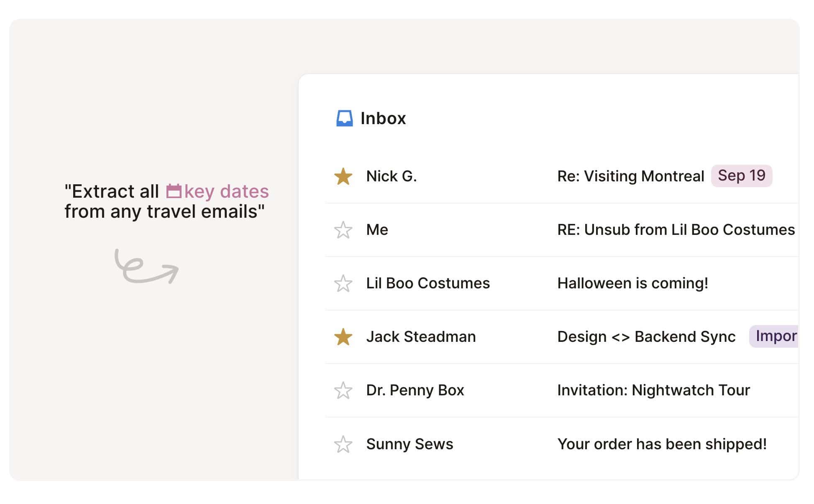Viewport: 814px width, 504px height.
Task: Star the Sunny Sews email
Action: (x=343, y=444)
